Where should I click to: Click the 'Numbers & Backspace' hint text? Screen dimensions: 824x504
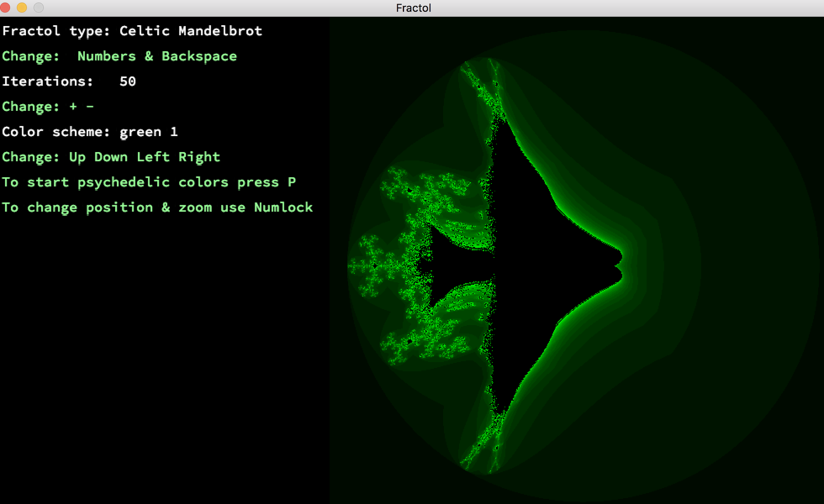coord(157,56)
